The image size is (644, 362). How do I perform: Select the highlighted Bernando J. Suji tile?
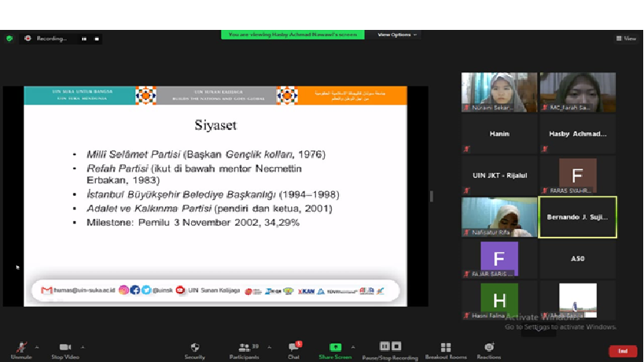click(577, 217)
